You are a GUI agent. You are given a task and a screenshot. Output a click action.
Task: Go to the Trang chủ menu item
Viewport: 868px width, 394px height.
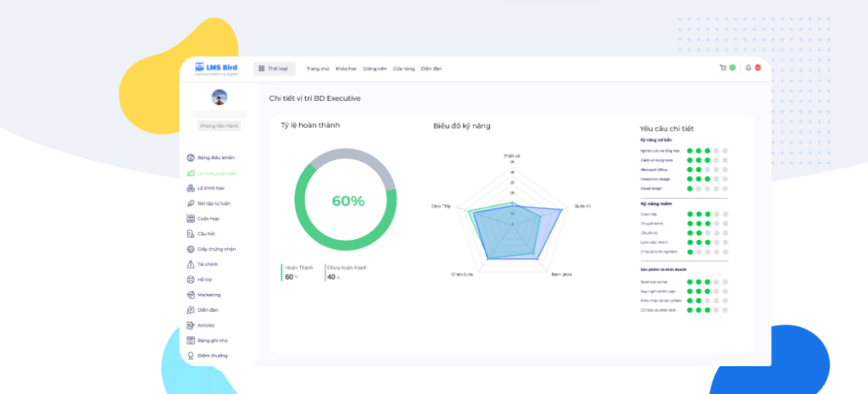pyautogui.click(x=317, y=69)
